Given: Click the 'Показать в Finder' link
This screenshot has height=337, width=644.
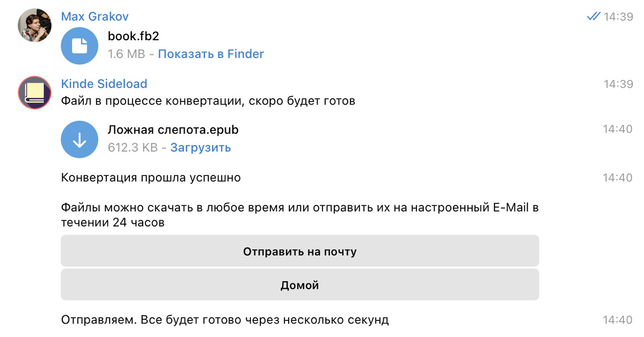Looking at the screenshot, I should [211, 54].
